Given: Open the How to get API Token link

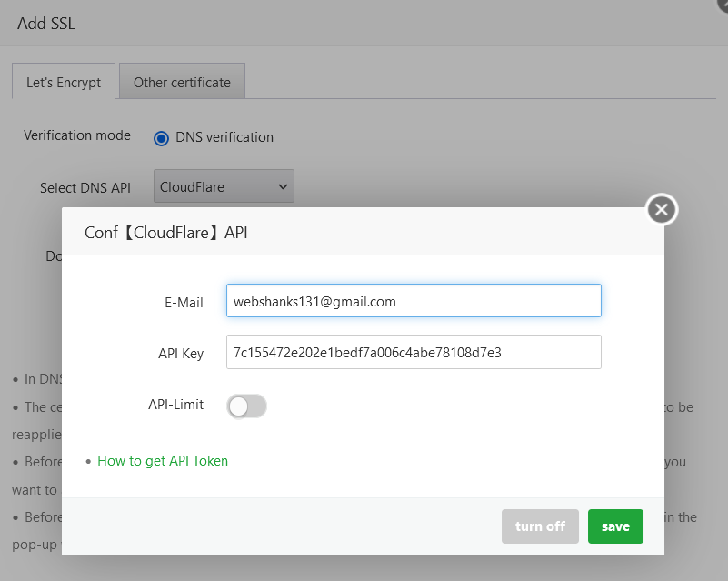Looking at the screenshot, I should (163, 461).
